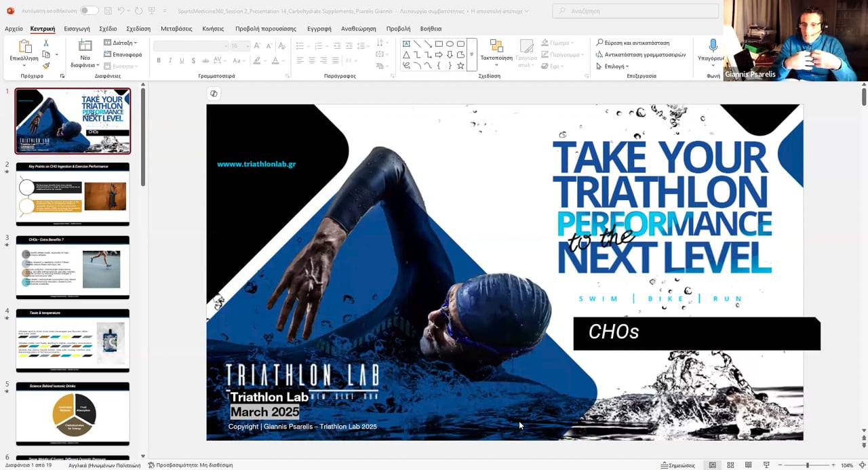Click the Copy icon in clipboard group
Screen dimensions: 868x470
click(x=46, y=54)
